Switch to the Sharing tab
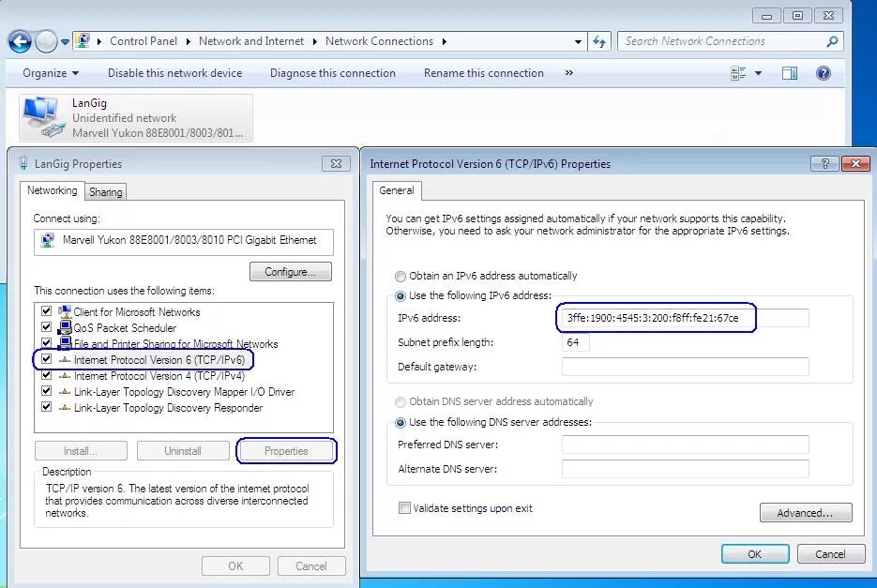 point(105,192)
